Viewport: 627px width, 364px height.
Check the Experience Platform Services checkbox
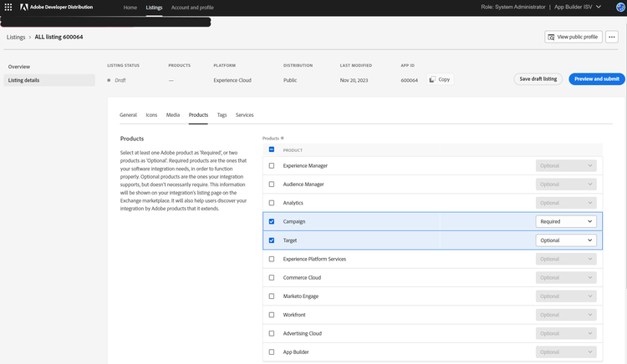coord(272,259)
